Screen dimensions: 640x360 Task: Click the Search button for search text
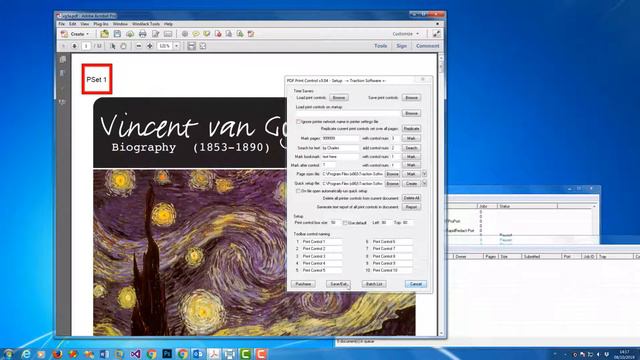(411, 148)
